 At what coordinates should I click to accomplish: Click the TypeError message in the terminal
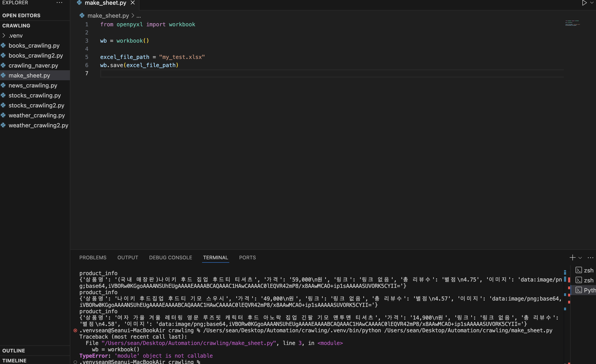(146, 356)
